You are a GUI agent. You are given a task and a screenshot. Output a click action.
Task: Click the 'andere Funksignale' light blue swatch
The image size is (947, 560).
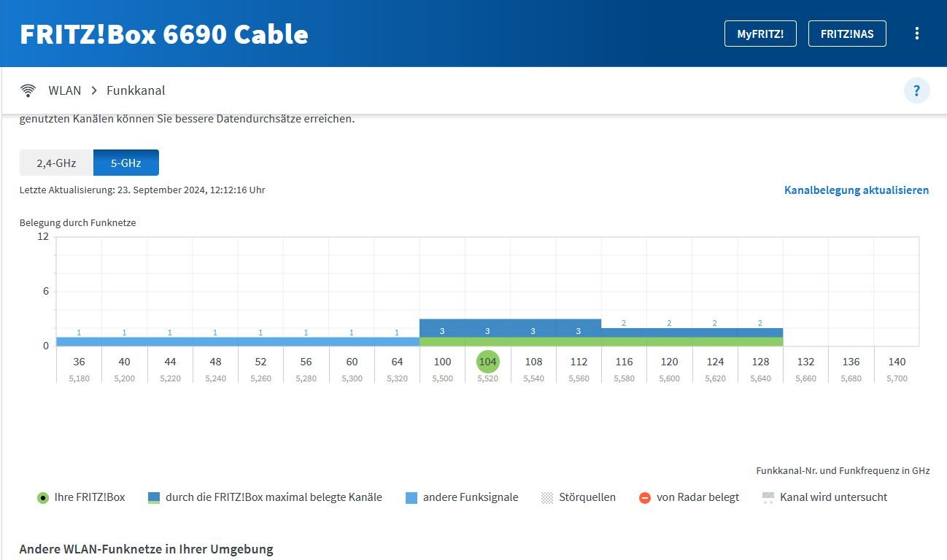(x=411, y=498)
